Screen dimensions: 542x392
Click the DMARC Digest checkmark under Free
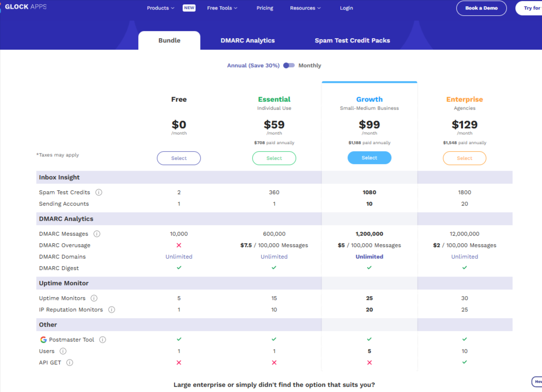(179, 268)
